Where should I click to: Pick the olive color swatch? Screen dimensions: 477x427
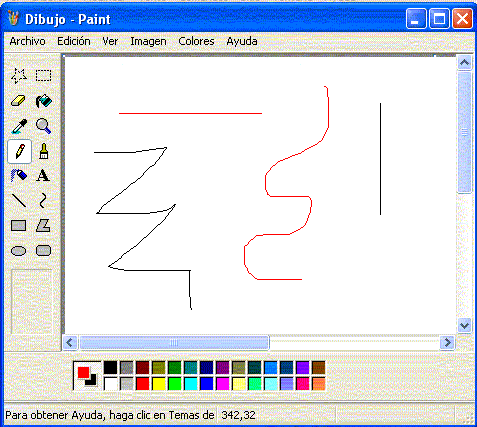(159, 368)
